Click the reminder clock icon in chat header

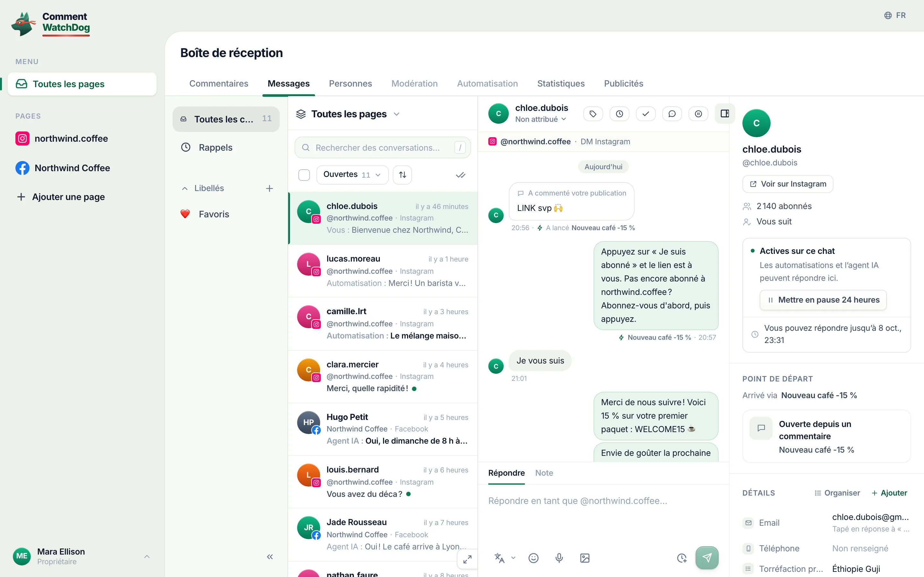click(619, 114)
